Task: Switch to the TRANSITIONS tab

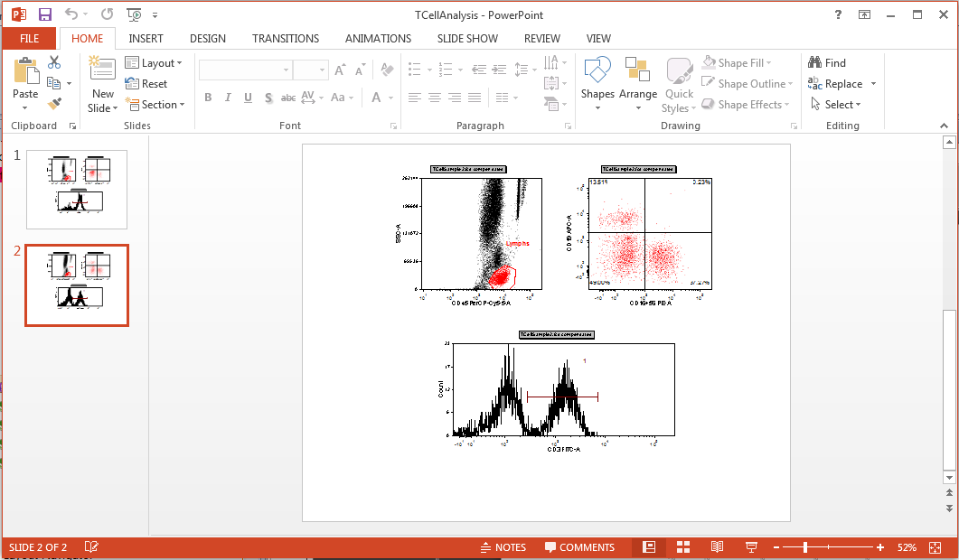Action: 285,39
